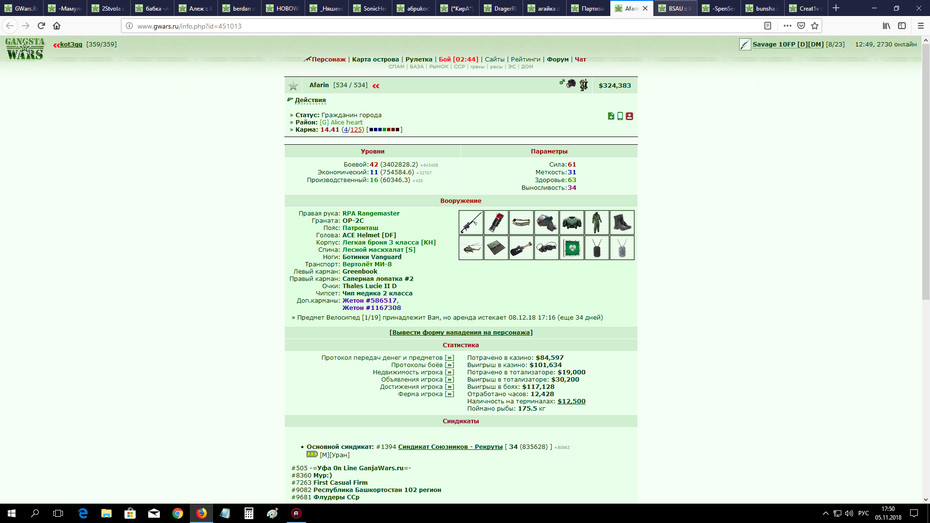
Task: Open Рулетка from the top menu
Action: pos(419,59)
